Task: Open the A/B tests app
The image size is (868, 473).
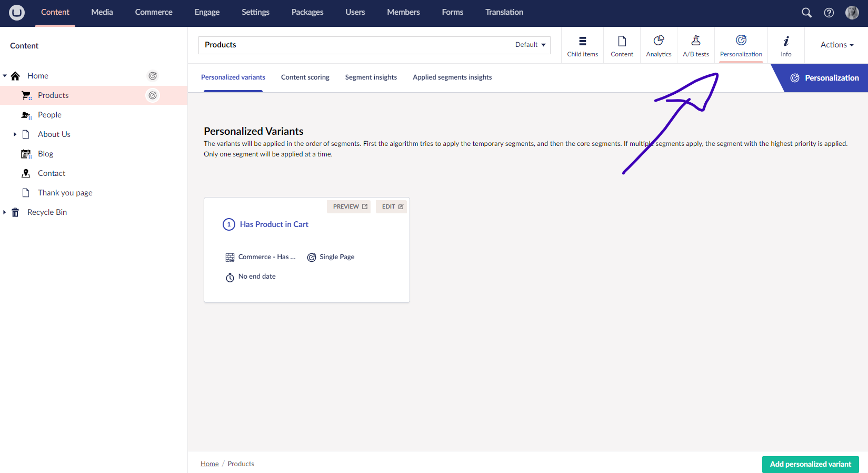Action: tap(696, 45)
